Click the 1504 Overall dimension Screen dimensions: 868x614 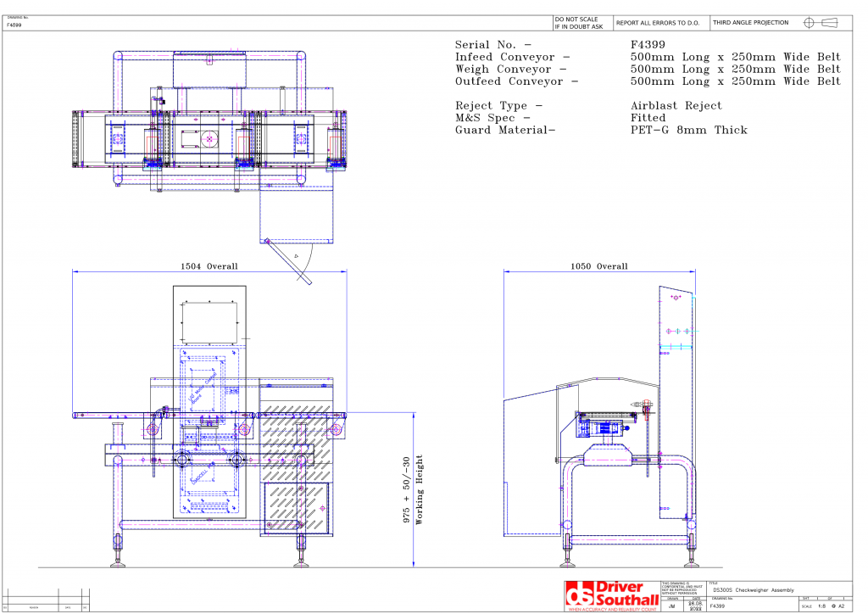[x=209, y=266]
